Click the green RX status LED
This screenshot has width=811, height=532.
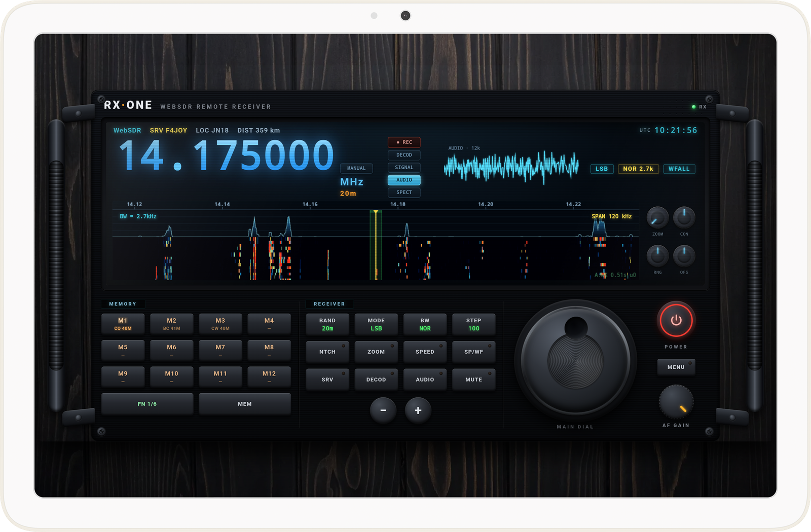(693, 107)
